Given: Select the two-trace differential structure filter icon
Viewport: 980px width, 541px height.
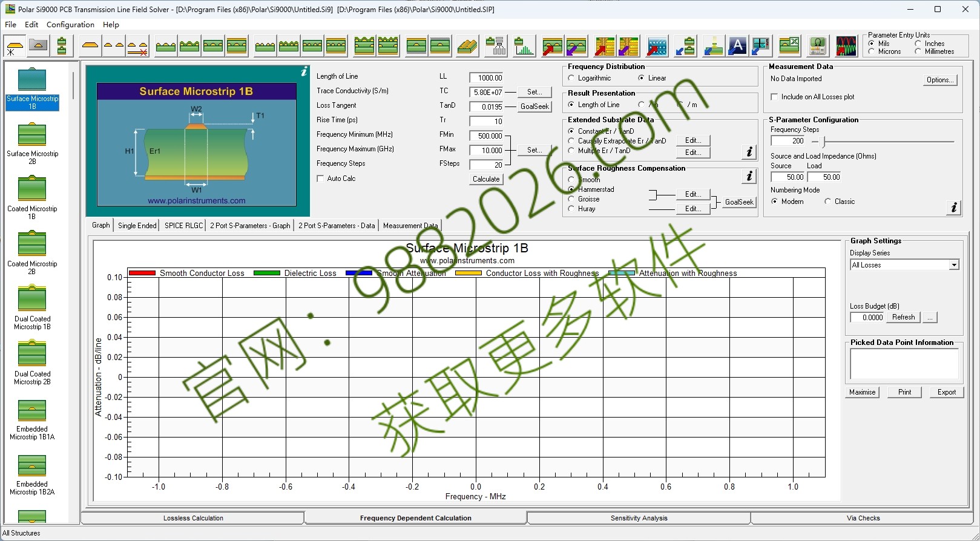Looking at the screenshot, I should pos(114,46).
